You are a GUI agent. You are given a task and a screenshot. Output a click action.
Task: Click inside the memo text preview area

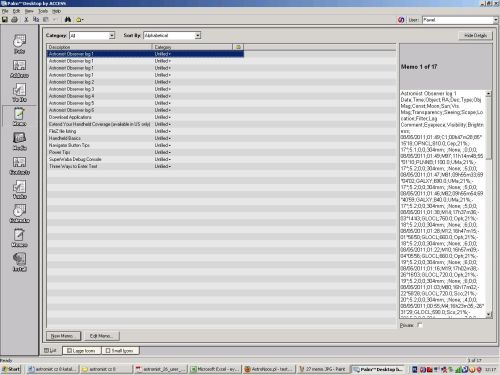[x=442, y=203]
